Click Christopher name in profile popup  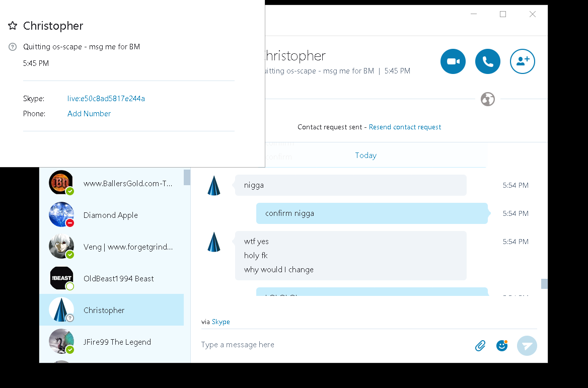pyautogui.click(x=53, y=26)
